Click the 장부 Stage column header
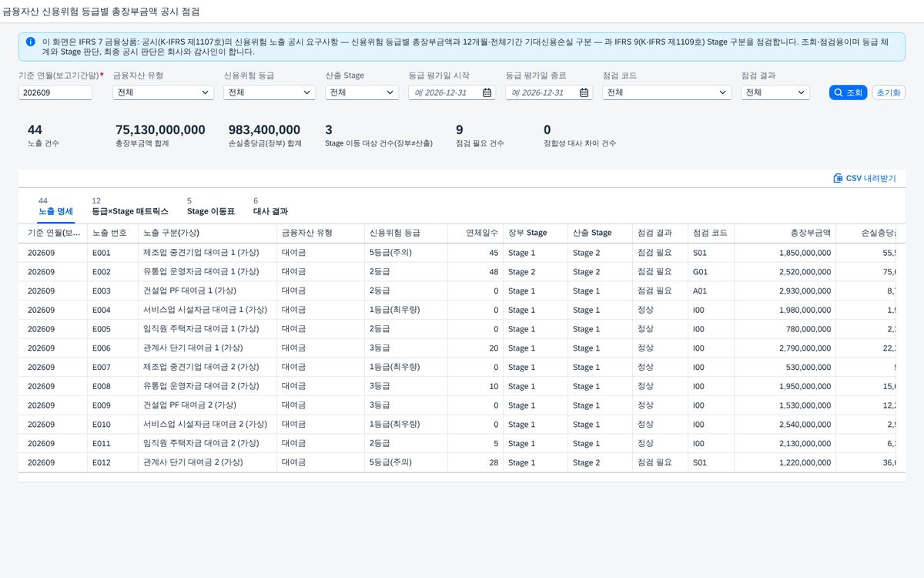The image size is (924, 578). coord(535,233)
